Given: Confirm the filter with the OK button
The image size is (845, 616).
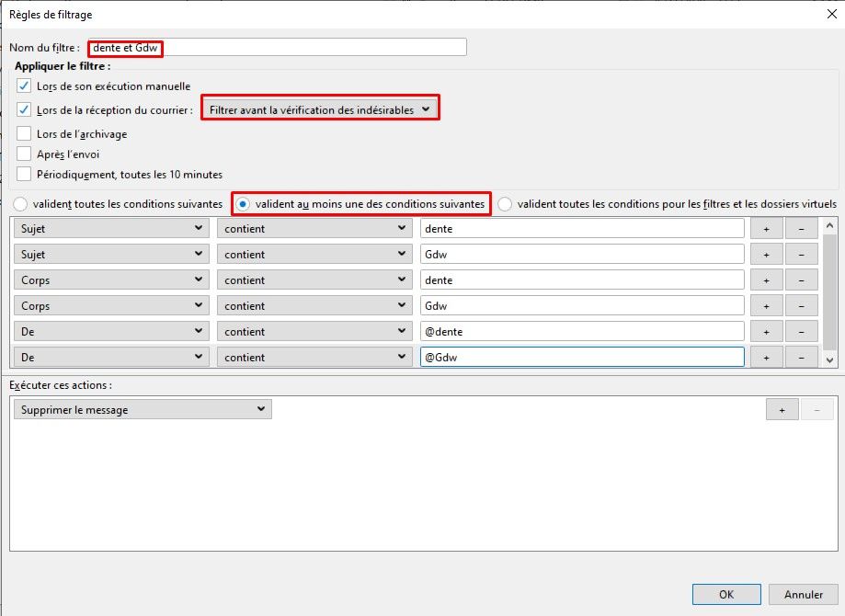Looking at the screenshot, I should pos(725,593).
